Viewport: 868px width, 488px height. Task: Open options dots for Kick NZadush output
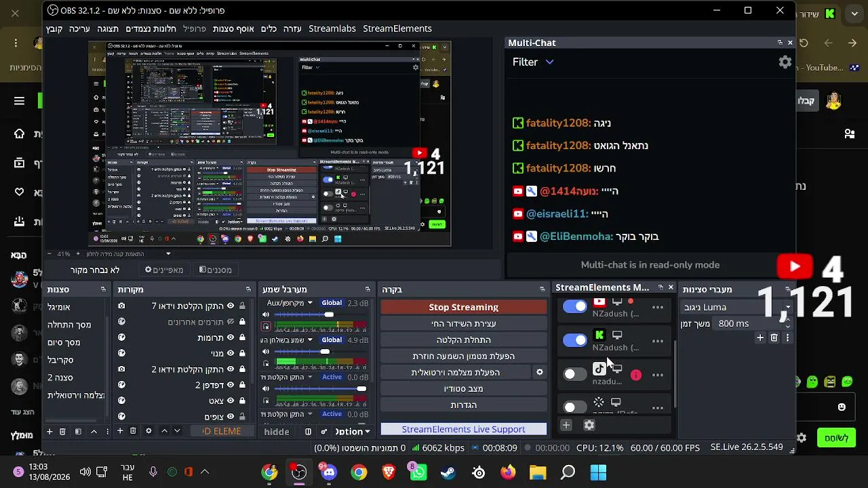pos(658,341)
